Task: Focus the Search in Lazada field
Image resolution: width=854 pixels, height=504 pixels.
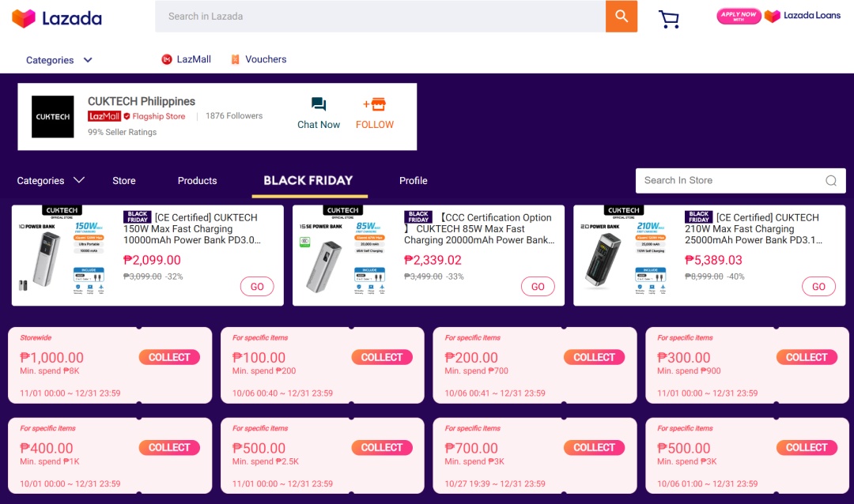Action: (x=380, y=17)
